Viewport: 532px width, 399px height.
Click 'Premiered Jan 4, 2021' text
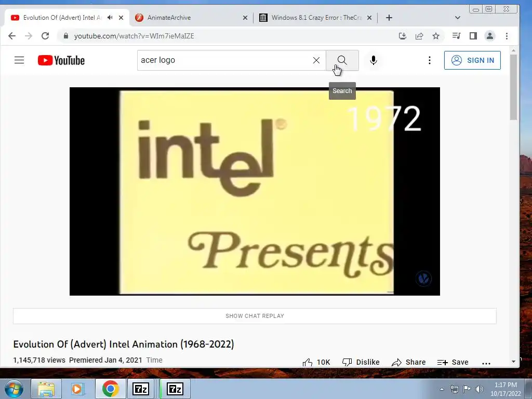(105, 360)
